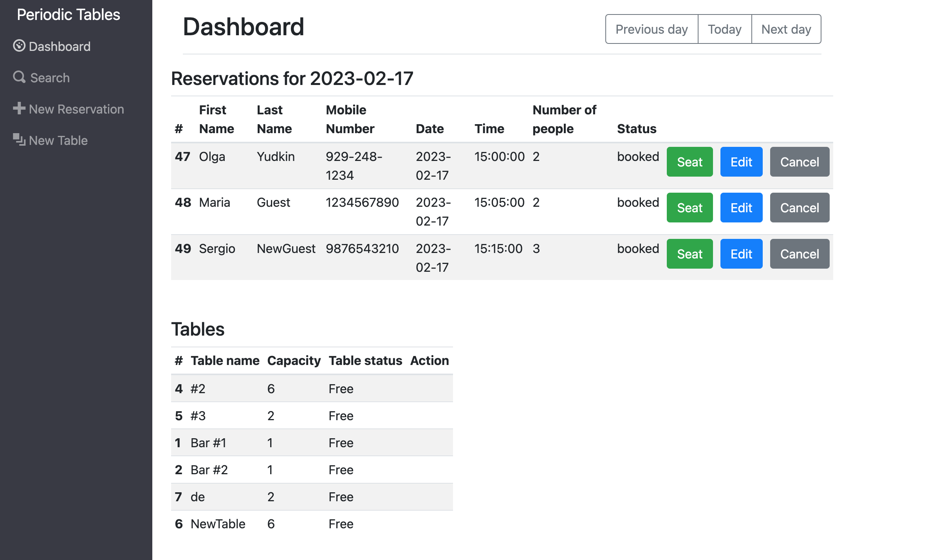Cancel Olga Yudkin's reservation
The width and height of the screenshot is (935, 560).
tap(799, 162)
